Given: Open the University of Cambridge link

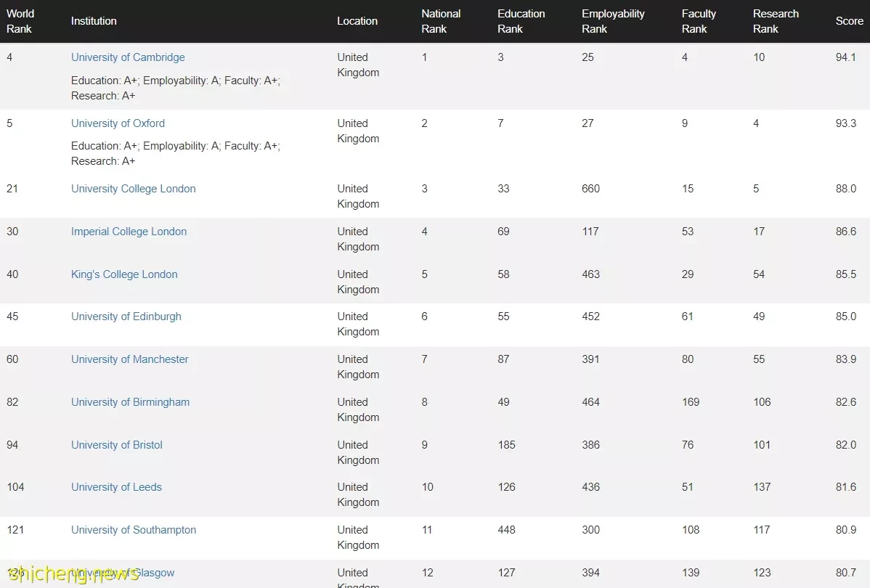Looking at the screenshot, I should (x=128, y=57).
